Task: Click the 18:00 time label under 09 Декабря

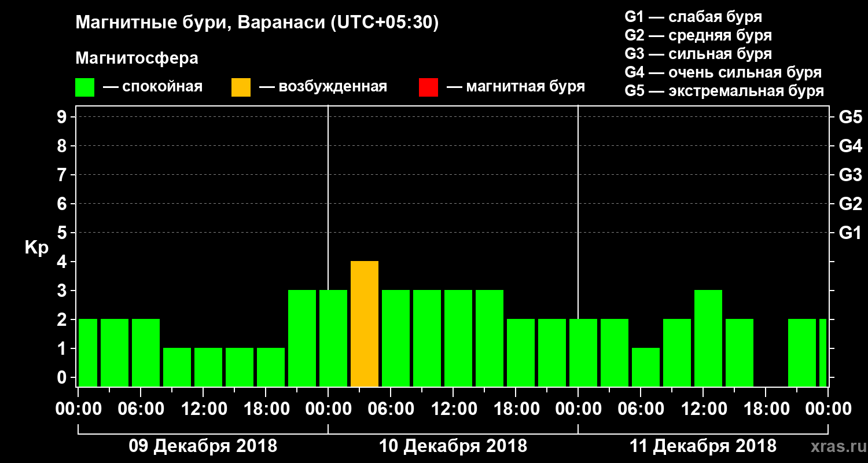Action: [266, 409]
